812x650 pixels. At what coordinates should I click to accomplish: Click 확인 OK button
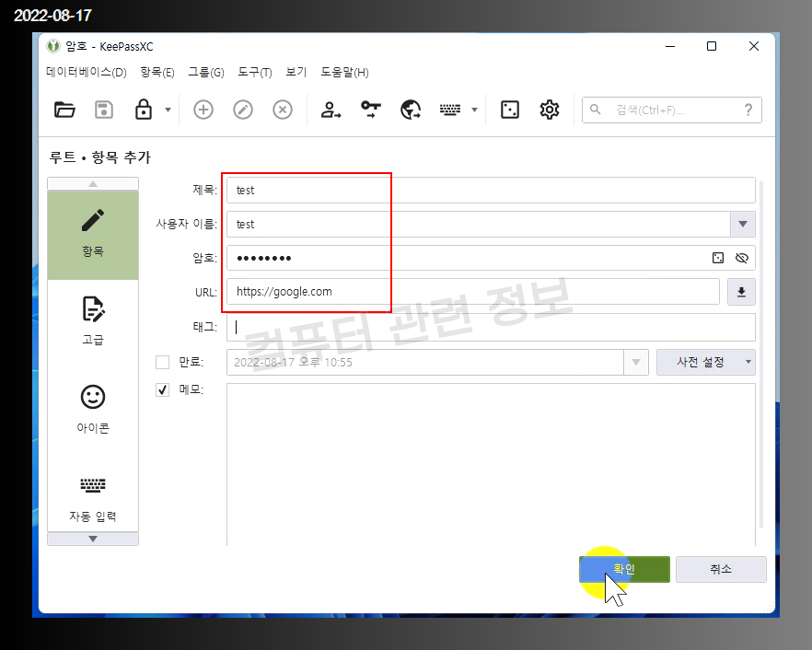click(624, 569)
